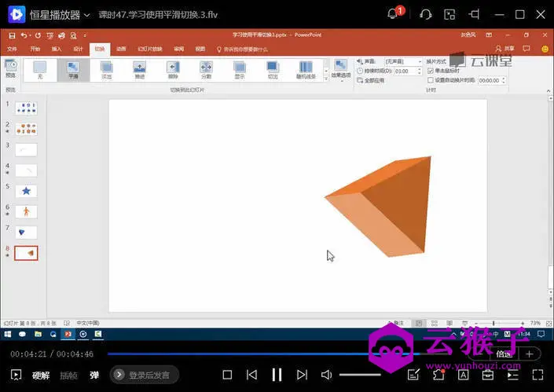Click the 共享 share button
This screenshot has width=554, height=392.
point(505,49)
